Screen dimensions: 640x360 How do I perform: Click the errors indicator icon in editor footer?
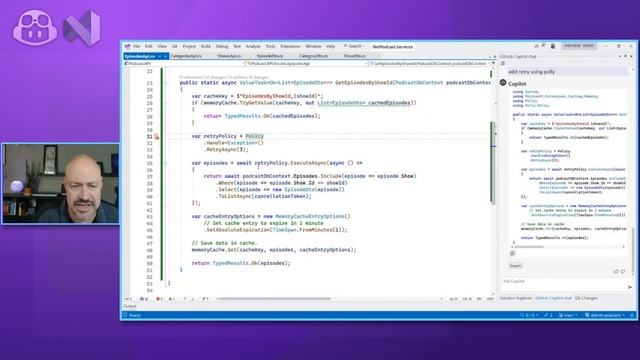pos(159,299)
